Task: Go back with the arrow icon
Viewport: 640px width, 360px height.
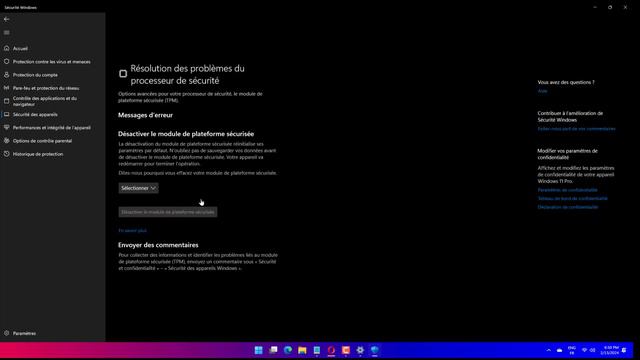Action: 7,19
